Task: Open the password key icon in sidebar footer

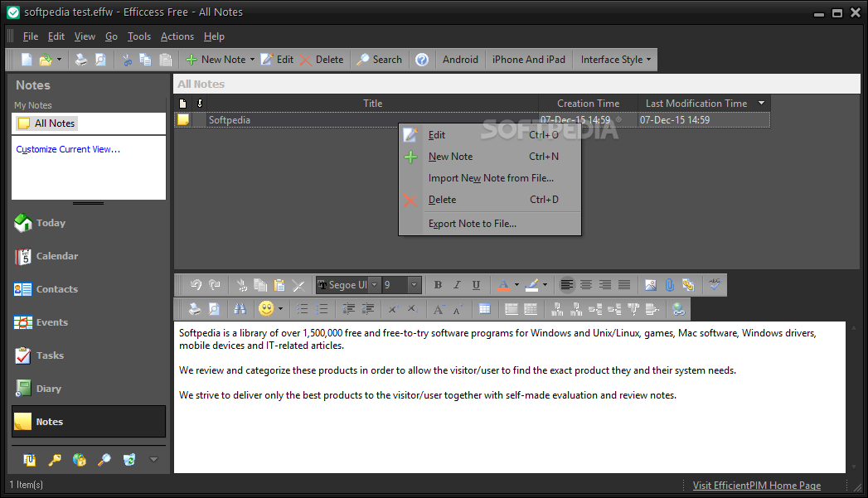Action: [x=54, y=460]
